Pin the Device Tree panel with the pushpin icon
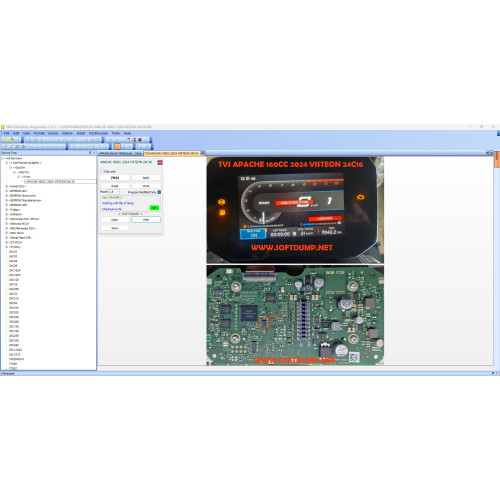The width and height of the screenshot is (500, 500). point(90,153)
